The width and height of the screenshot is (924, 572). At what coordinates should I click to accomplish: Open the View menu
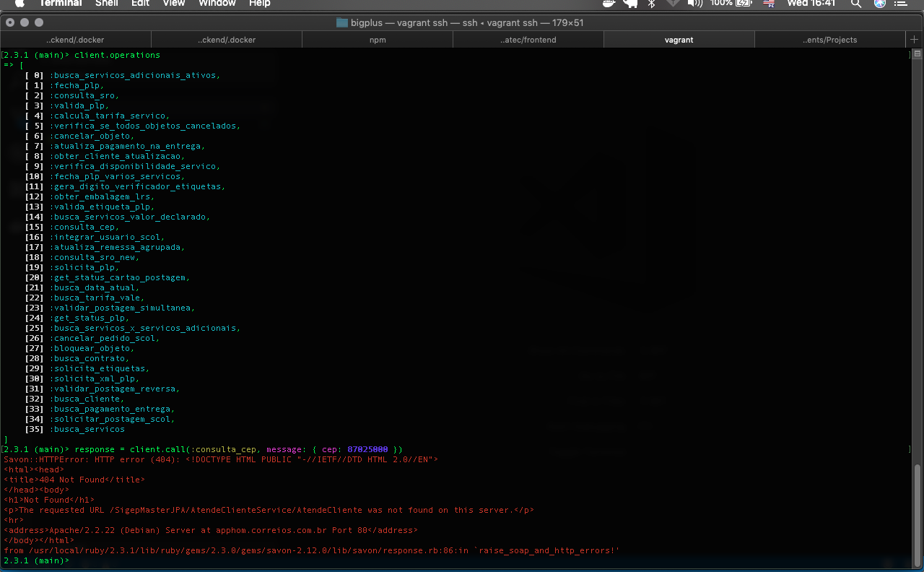point(173,4)
